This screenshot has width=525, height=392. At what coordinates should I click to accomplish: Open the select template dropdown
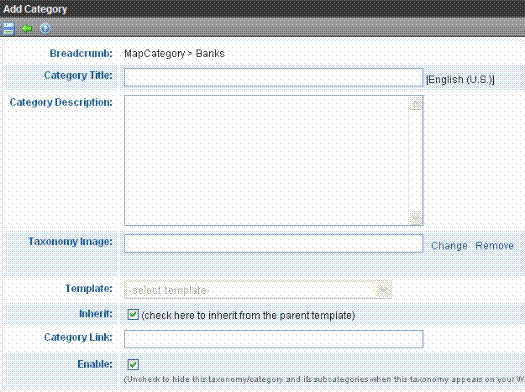258,290
